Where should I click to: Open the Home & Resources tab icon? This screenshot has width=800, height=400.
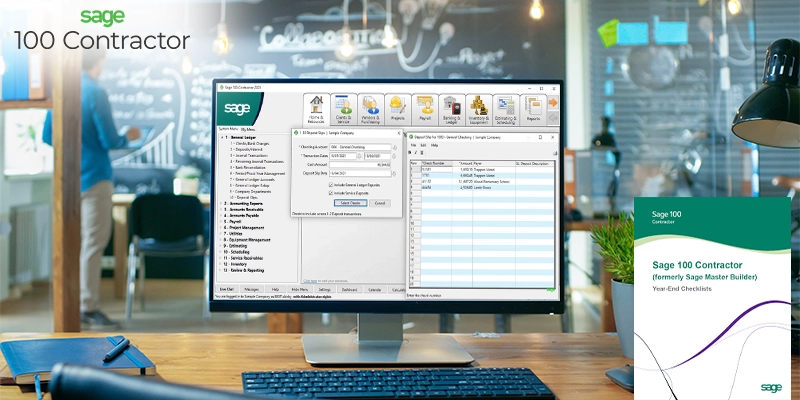click(316, 105)
